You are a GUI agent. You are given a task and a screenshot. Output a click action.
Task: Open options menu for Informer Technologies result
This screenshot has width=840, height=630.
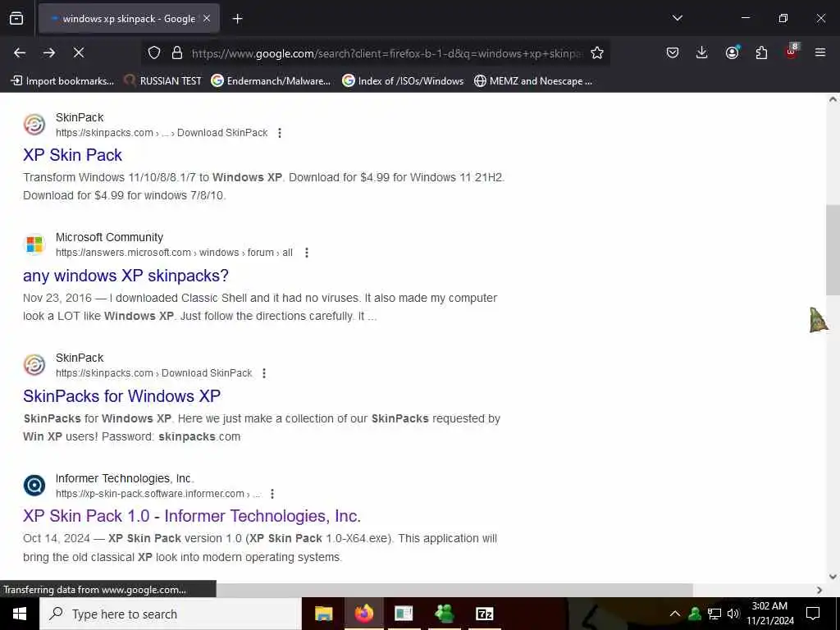[272, 493]
